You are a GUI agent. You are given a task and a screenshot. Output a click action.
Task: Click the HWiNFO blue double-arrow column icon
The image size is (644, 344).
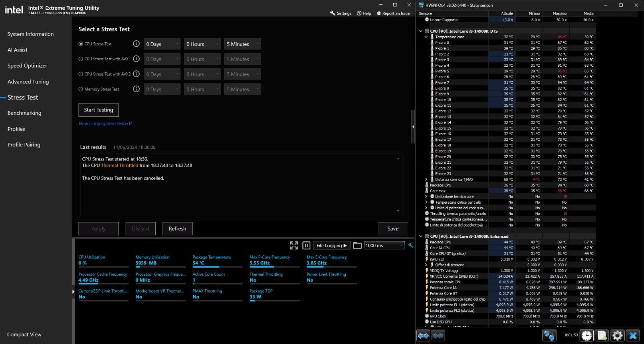[423, 336]
